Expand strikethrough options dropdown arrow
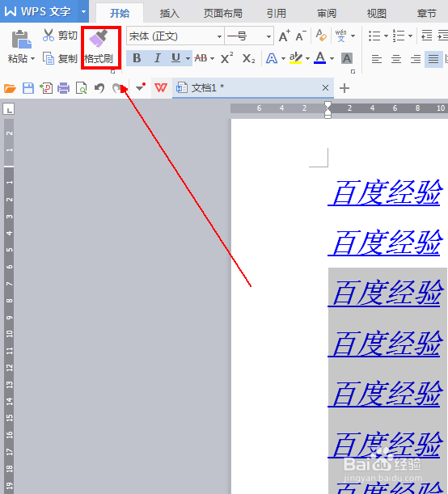448x494 pixels. (212, 58)
